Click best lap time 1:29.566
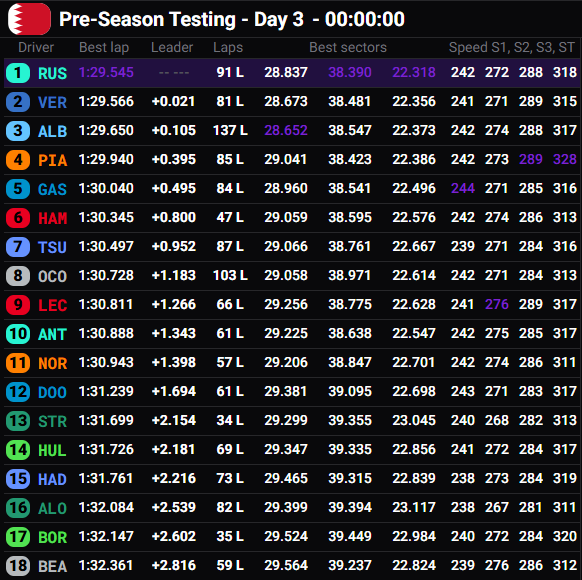This screenshot has width=582, height=580. 106,101
